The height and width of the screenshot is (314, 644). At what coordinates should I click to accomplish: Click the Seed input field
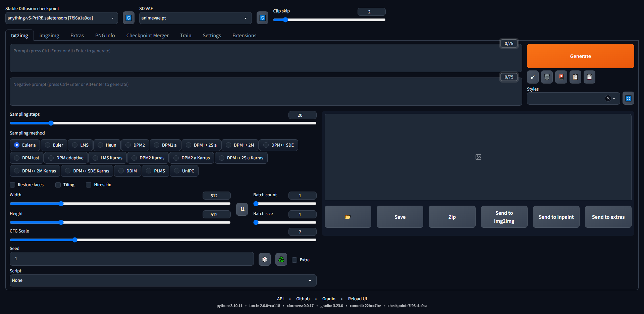131,259
